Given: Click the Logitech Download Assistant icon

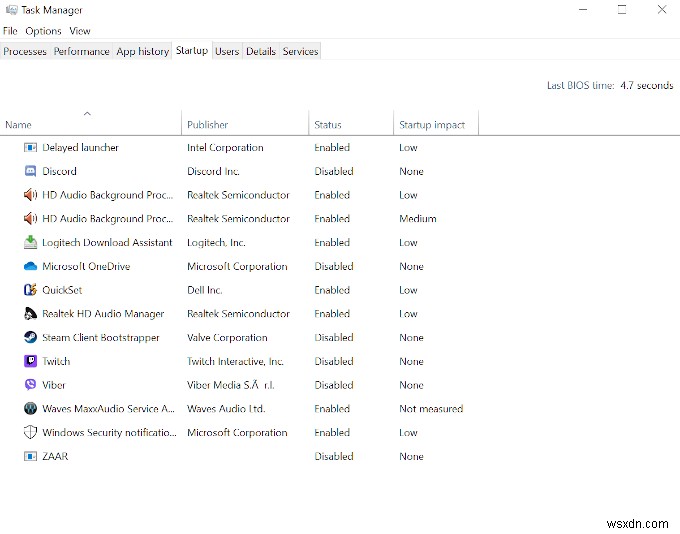Looking at the screenshot, I should click(x=30, y=242).
